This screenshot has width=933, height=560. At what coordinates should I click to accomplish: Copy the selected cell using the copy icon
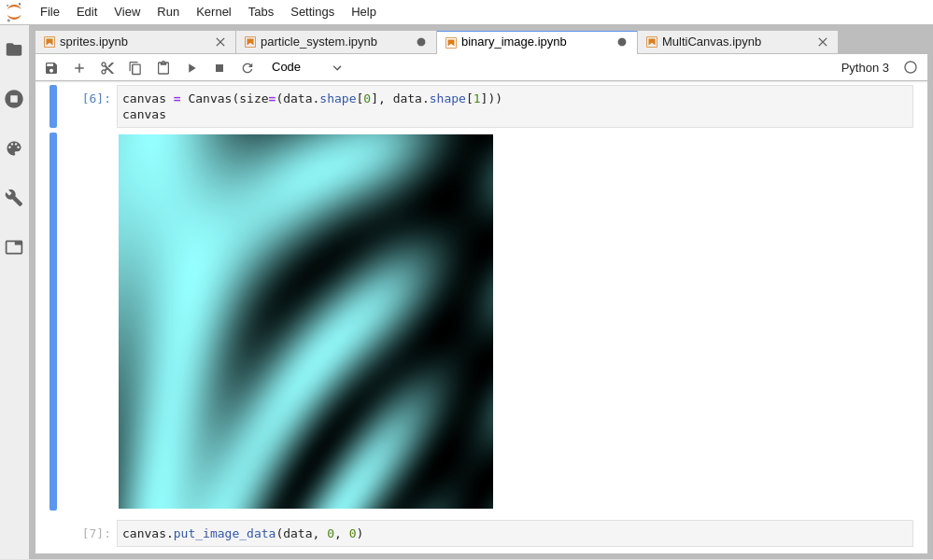click(135, 67)
